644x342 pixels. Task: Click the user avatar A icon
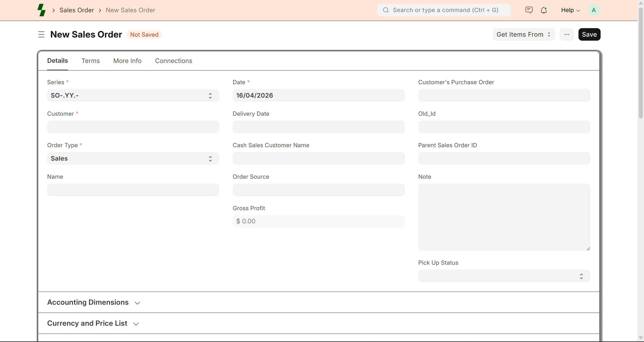click(593, 10)
